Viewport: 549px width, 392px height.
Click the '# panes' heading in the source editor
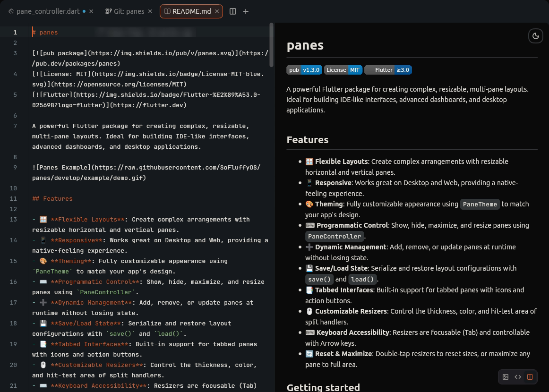45,32
